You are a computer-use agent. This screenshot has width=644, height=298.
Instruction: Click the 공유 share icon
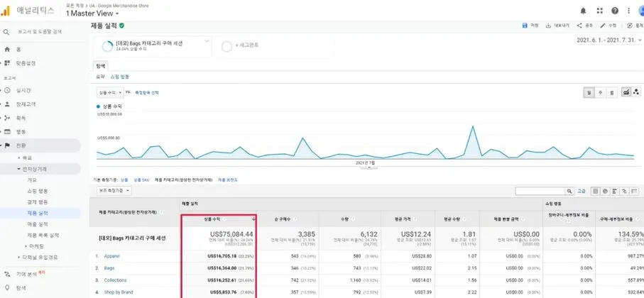[579, 26]
